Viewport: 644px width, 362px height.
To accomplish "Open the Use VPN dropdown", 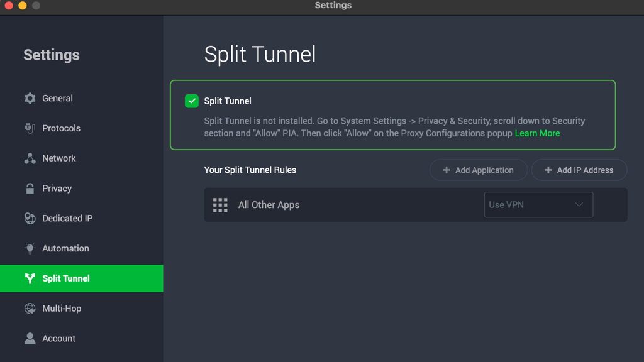I will pos(538,205).
